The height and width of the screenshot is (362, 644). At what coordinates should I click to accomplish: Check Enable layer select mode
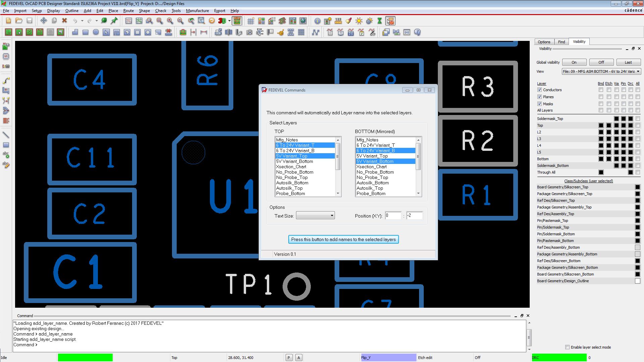coord(568,347)
